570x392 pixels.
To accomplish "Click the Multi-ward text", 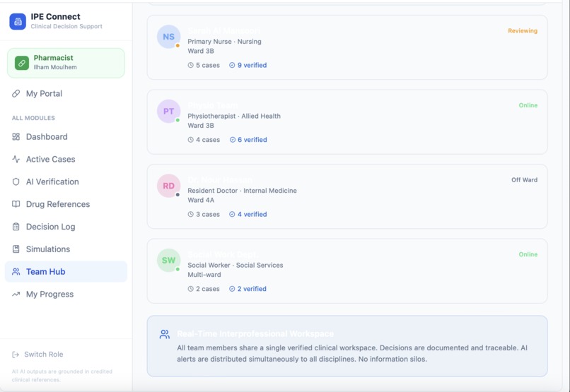I will (204, 275).
